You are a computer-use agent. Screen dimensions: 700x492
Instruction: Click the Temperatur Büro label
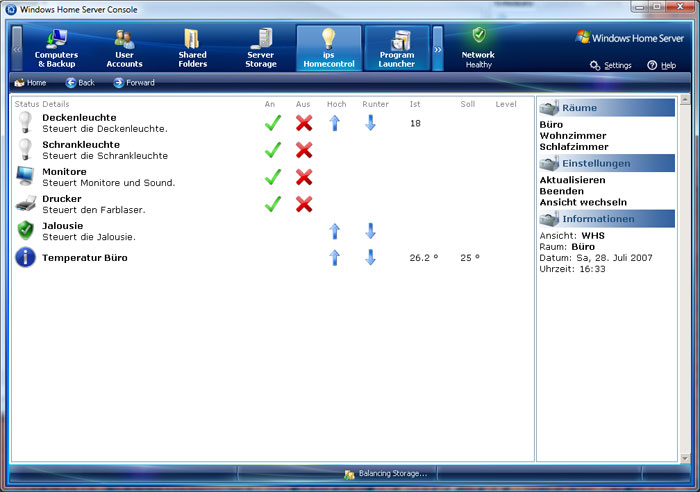click(x=85, y=258)
